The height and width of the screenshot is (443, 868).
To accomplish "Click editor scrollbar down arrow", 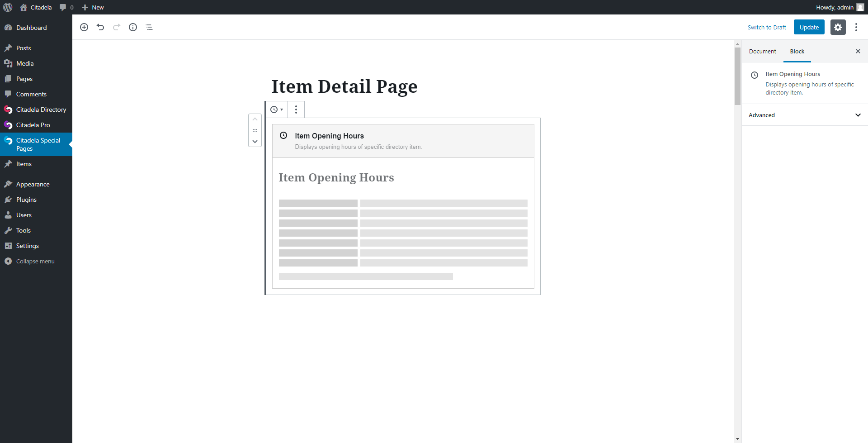I will (737, 439).
